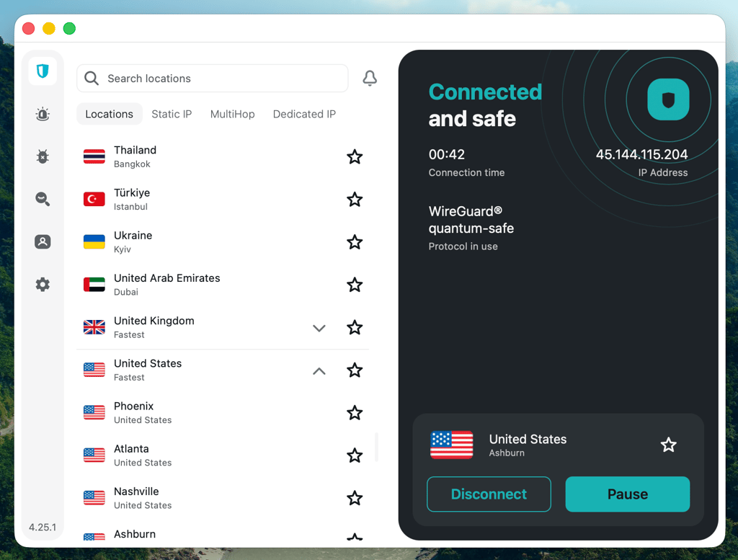This screenshot has width=738, height=560.
Task: Select Türkiye Istanbul location
Action: 223,200
